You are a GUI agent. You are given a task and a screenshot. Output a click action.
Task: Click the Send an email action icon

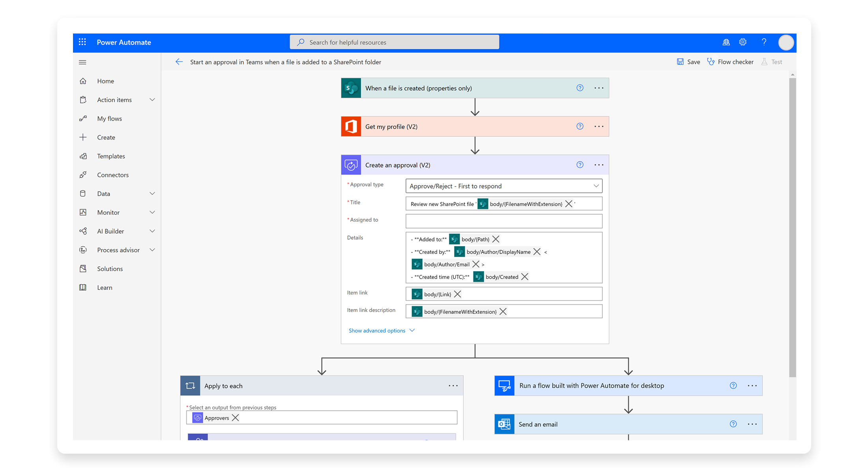pos(504,424)
